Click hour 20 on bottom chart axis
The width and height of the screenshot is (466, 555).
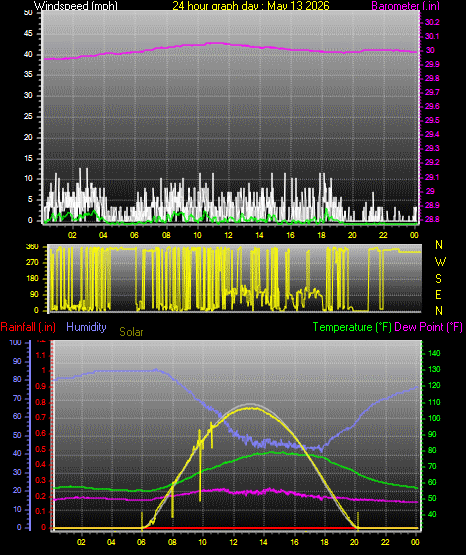click(354, 542)
